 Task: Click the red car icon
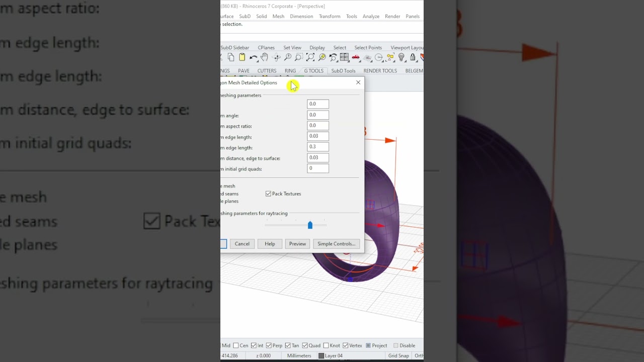tap(356, 57)
